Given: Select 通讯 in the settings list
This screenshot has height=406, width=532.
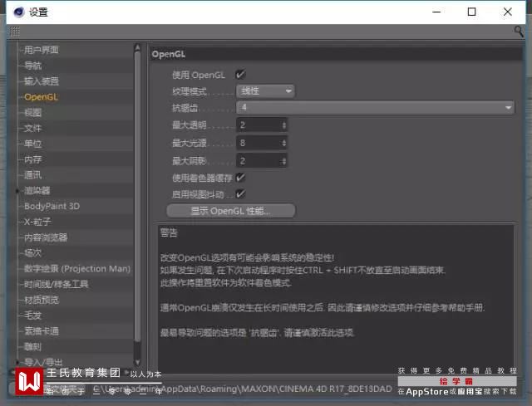Looking at the screenshot, I should click(x=32, y=175).
